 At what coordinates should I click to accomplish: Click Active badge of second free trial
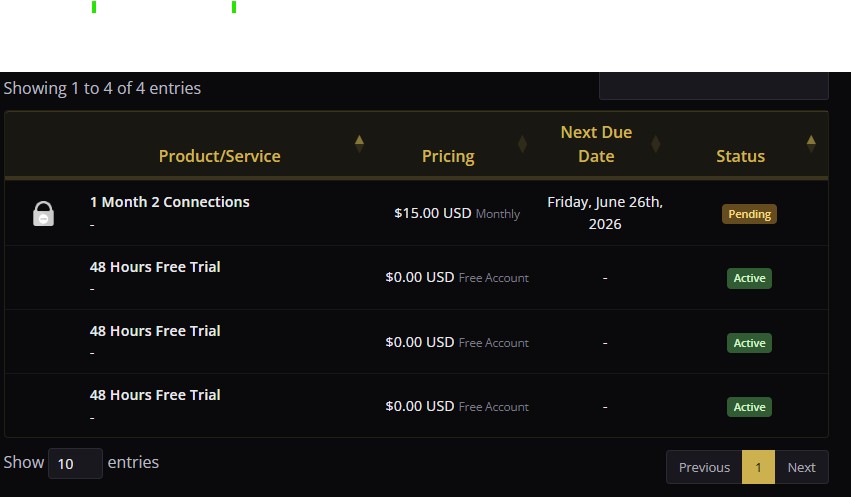coord(749,343)
